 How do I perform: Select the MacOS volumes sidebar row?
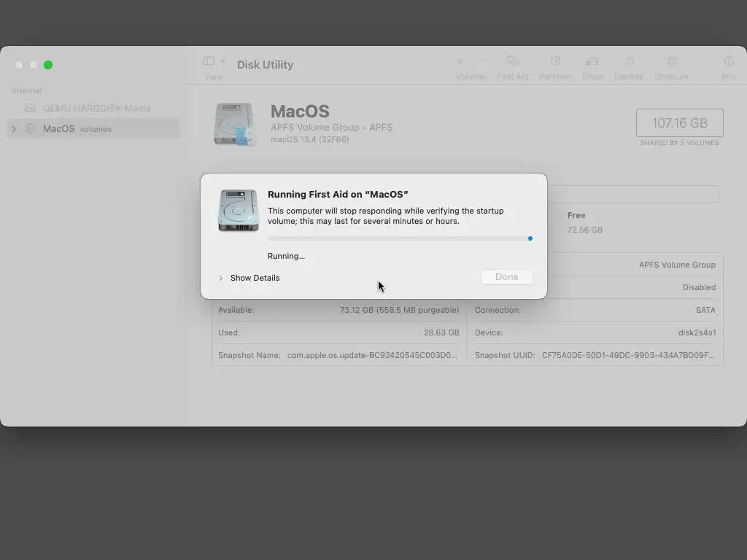click(x=93, y=128)
